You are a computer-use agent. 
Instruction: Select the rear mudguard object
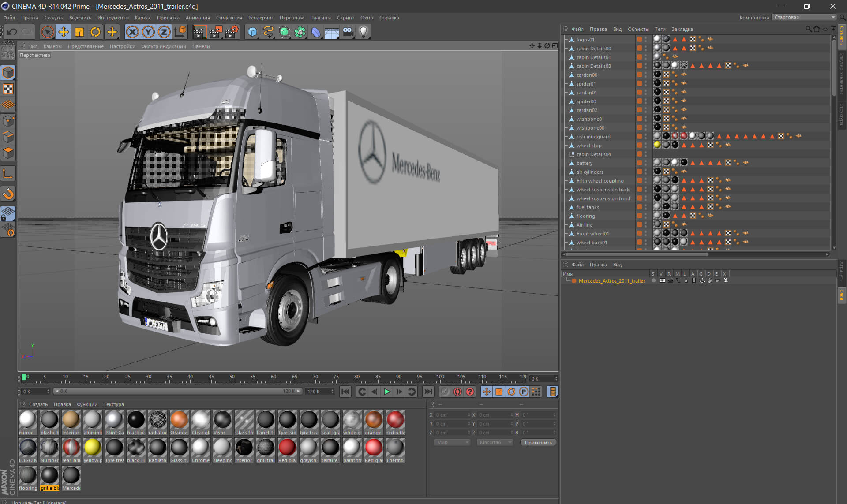[x=593, y=137]
